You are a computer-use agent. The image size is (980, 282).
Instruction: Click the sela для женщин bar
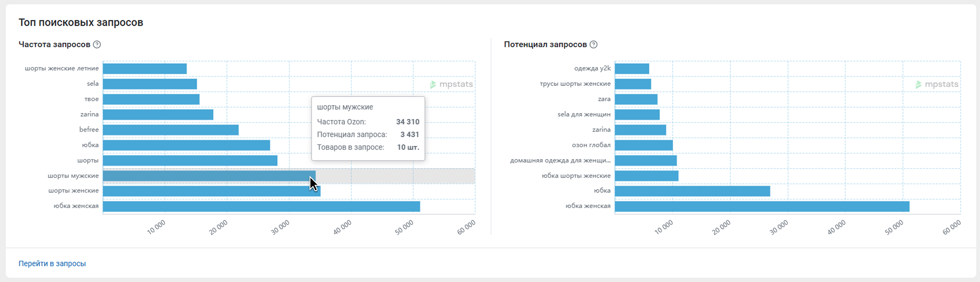[637, 115]
